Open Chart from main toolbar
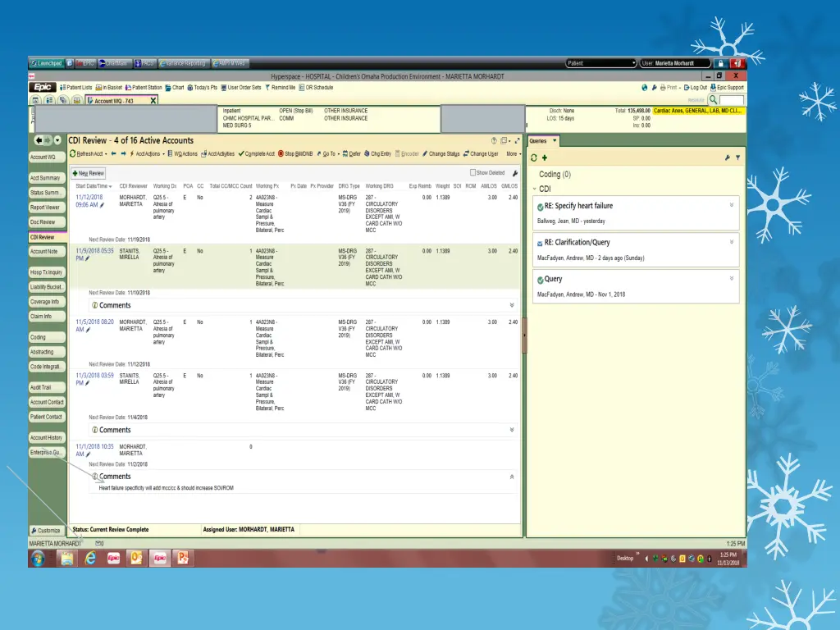840x630 pixels. coord(175,87)
